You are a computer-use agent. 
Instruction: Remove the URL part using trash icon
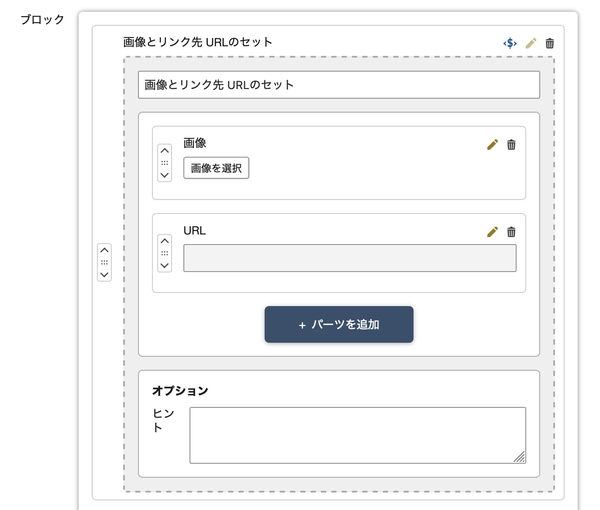point(512,232)
